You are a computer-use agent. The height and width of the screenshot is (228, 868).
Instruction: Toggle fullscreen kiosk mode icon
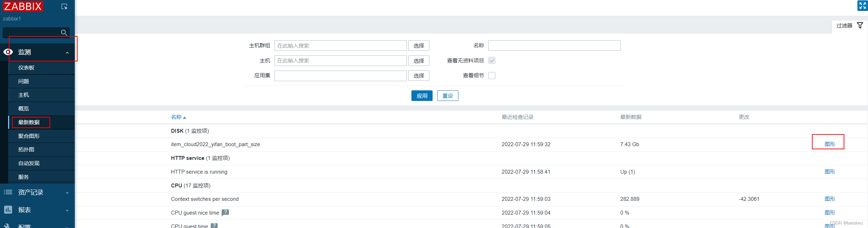tap(862, 6)
